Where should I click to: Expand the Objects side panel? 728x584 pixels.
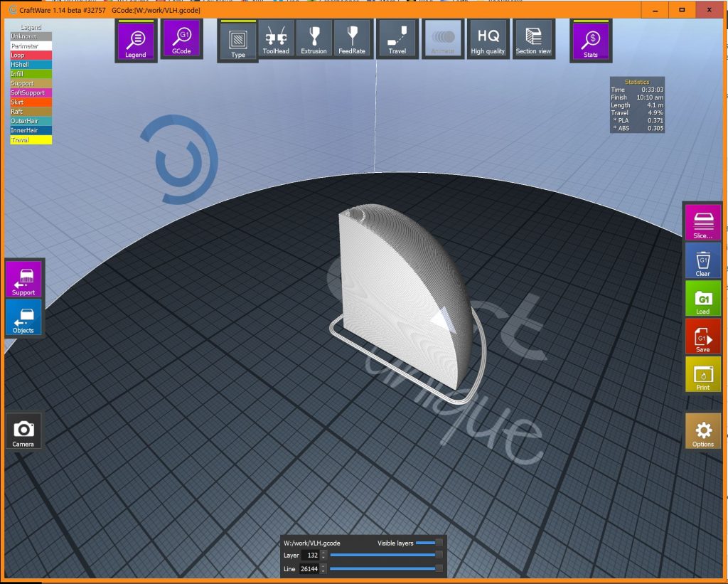23,318
